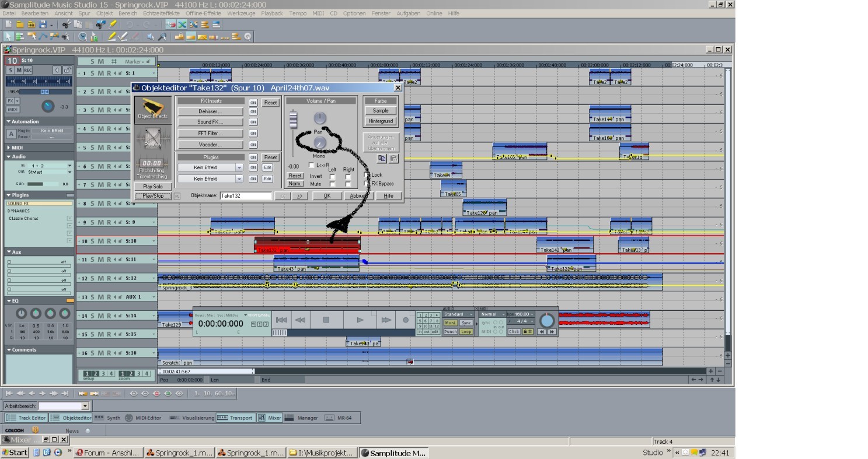Click the crossfade X icon in toolbar

182,24
